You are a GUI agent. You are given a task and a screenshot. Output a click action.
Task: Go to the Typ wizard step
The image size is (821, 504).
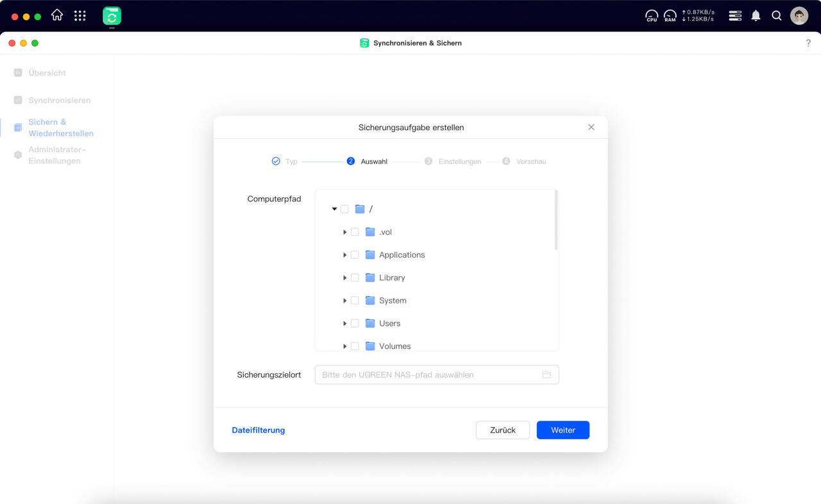pyautogui.click(x=284, y=162)
